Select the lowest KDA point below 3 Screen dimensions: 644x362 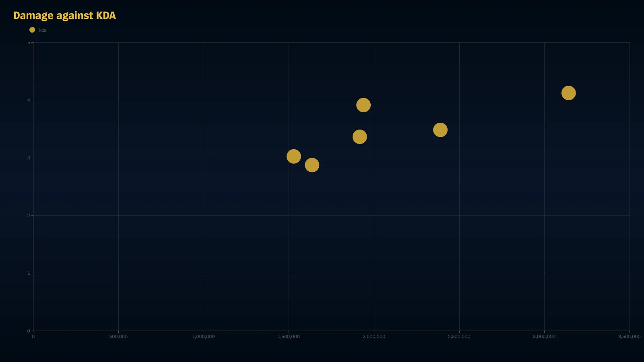coord(312,165)
